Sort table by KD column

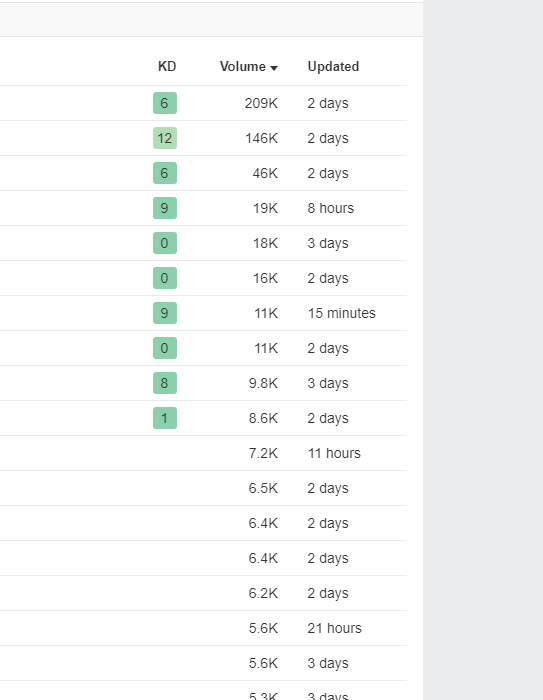click(x=167, y=67)
